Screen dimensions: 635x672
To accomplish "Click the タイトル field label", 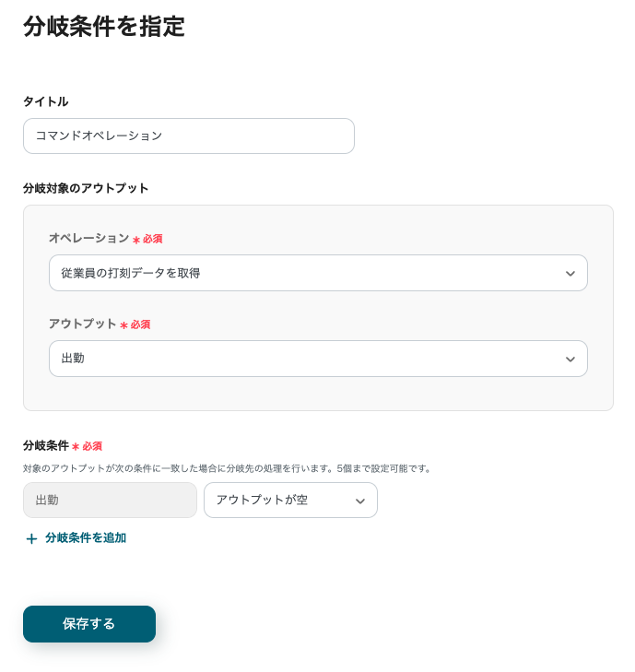I will [45, 101].
